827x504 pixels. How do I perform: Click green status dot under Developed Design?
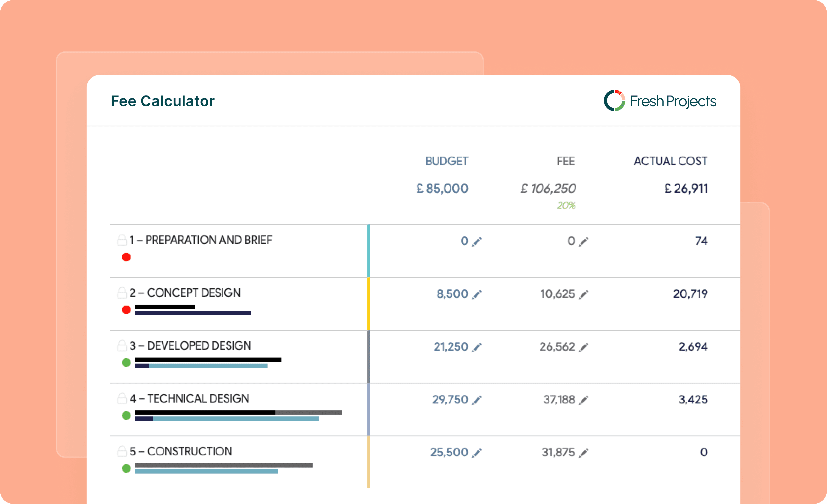pos(126,362)
